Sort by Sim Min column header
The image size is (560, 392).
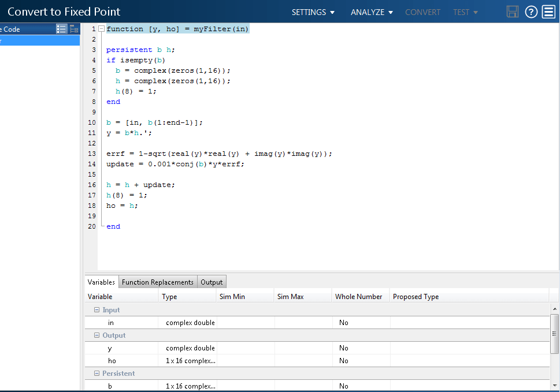pos(232,297)
